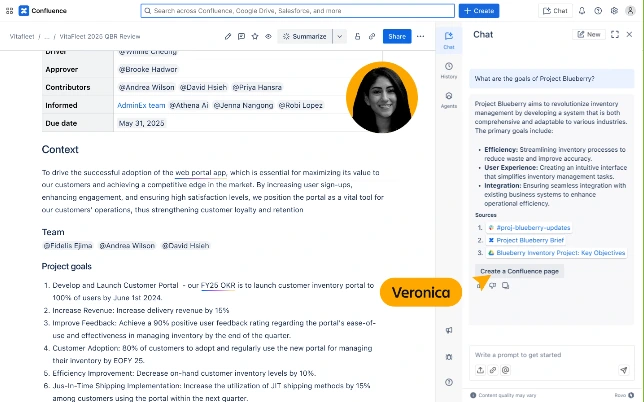The image size is (644, 402).
Task: Click the bug report icon in the rail
Action: pyautogui.click(x=449, y=357)
